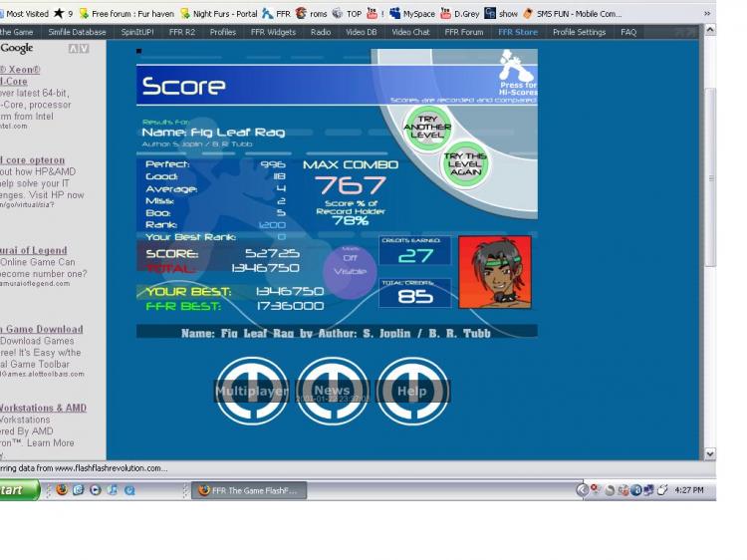Toggle the 'Off Visible' purple circle
This screenshot has height=560, width=747.
350,271
